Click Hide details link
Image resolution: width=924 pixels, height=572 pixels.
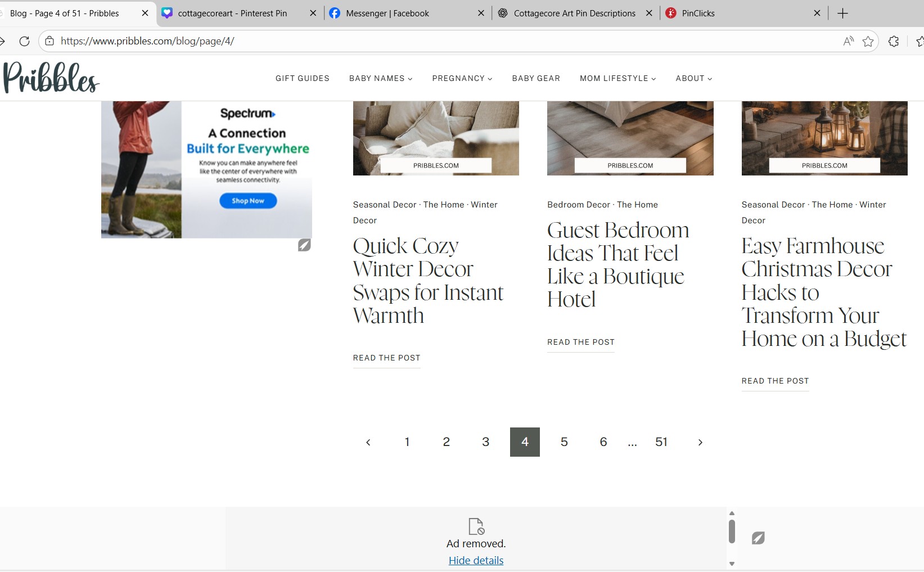[476, 561]
